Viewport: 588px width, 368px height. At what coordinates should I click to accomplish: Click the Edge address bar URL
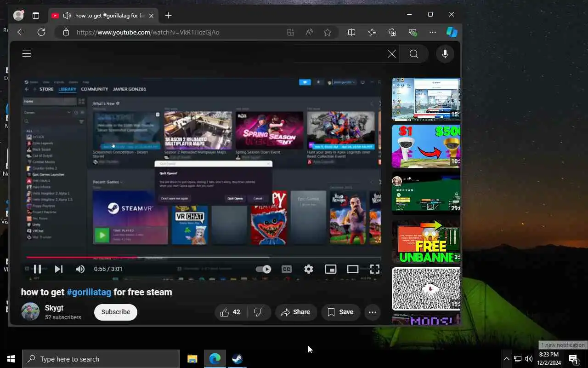pyautogui.click(x=148, y=32)
